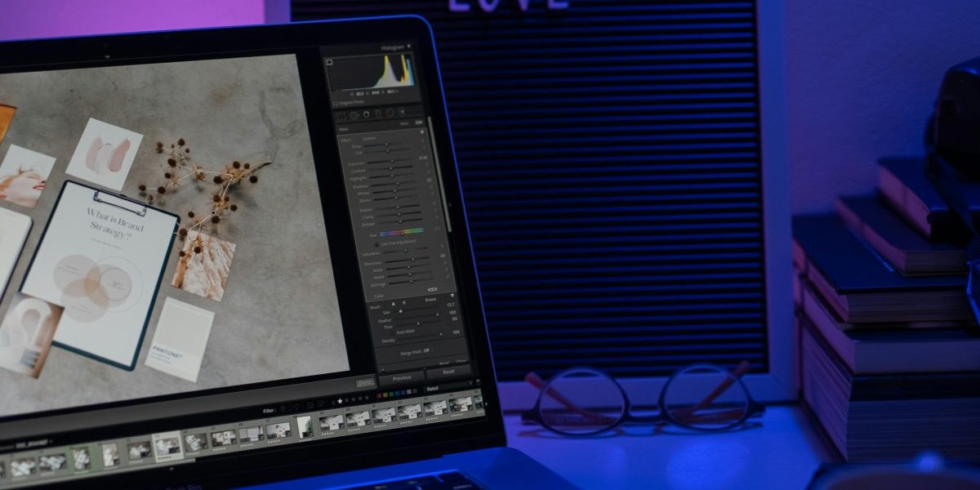Select the Red Eye Correction tool

click(366, 114)
